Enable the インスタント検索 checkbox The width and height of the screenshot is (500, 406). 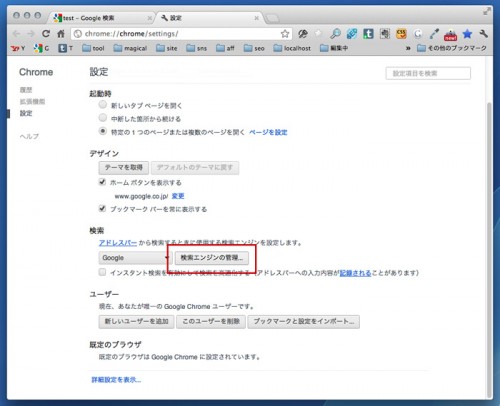click(102, 272)
